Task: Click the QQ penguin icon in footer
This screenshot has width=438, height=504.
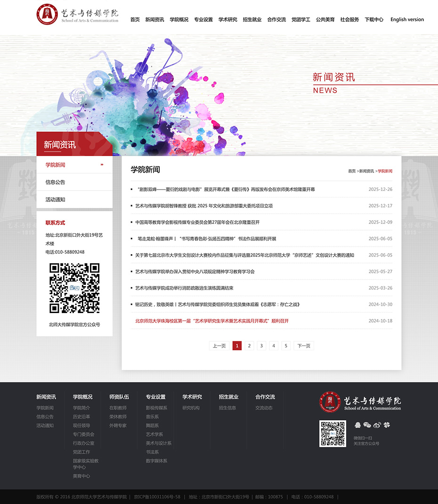Action: [x=357, y=425]
